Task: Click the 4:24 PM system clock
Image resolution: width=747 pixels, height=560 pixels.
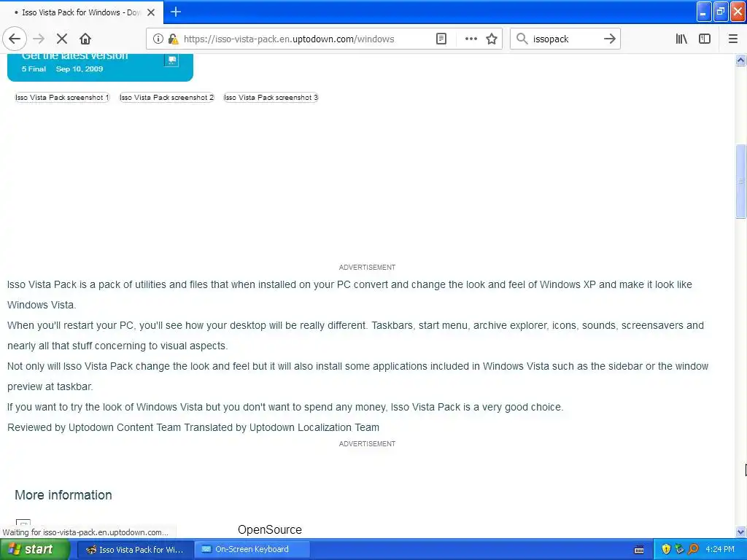Action: (720, 550)
